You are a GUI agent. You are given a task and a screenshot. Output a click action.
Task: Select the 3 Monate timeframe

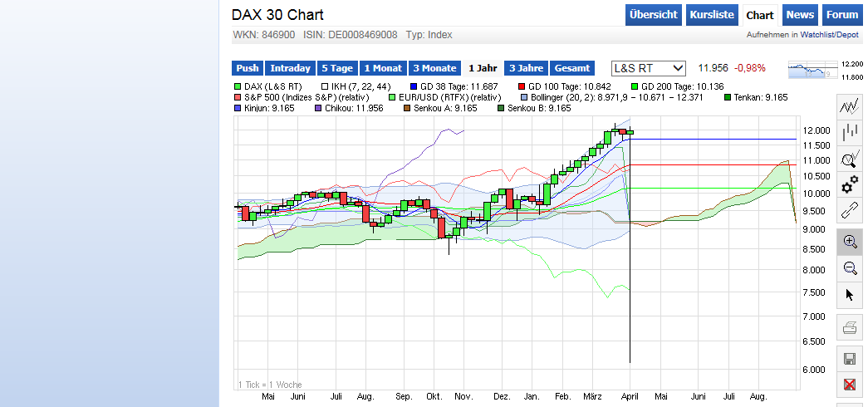[x=434, y=68]
